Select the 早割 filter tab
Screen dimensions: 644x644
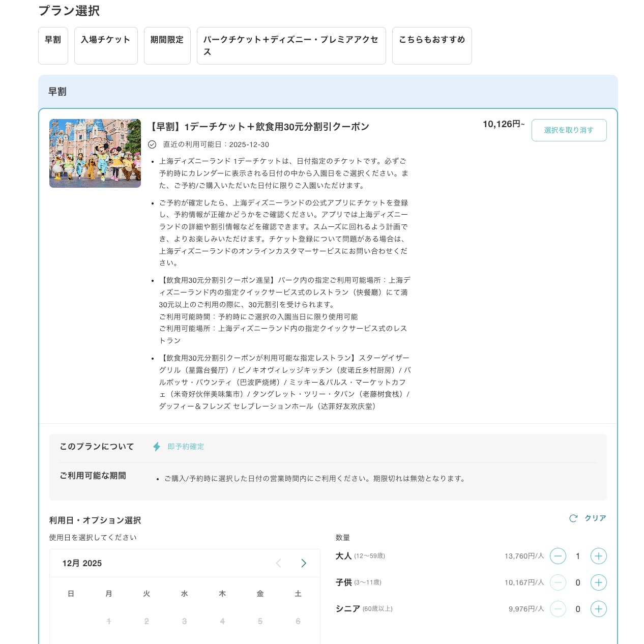point(53,46)
